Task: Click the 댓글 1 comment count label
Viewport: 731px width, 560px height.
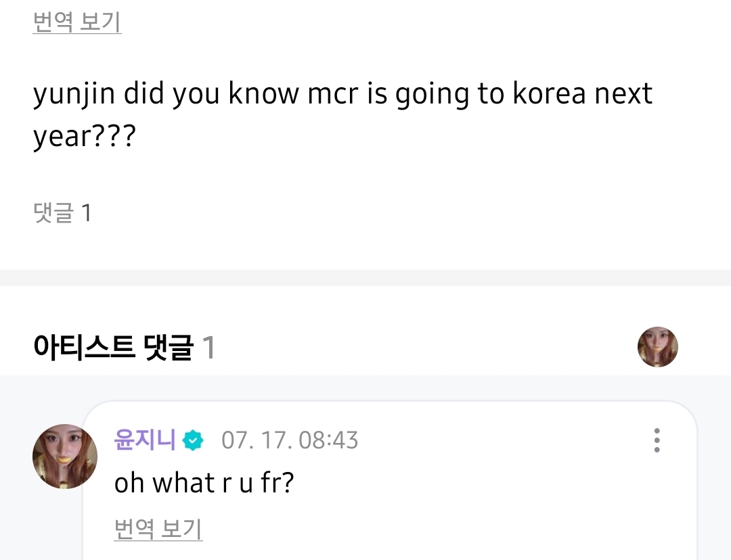Action: 62,214
